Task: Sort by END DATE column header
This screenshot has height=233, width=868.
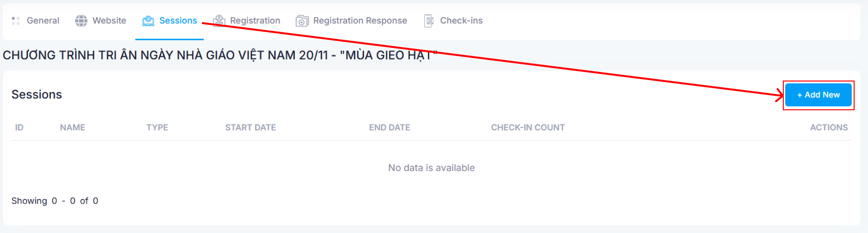Action: tap(389, 128)
